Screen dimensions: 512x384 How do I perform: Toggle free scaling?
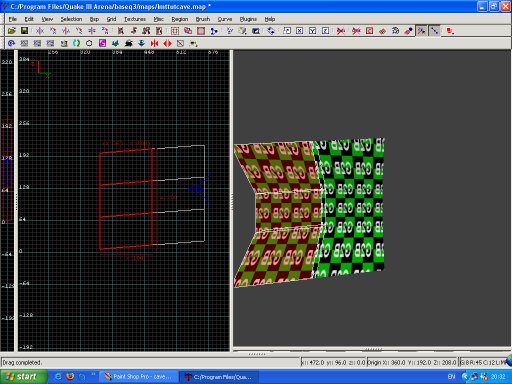287,31
